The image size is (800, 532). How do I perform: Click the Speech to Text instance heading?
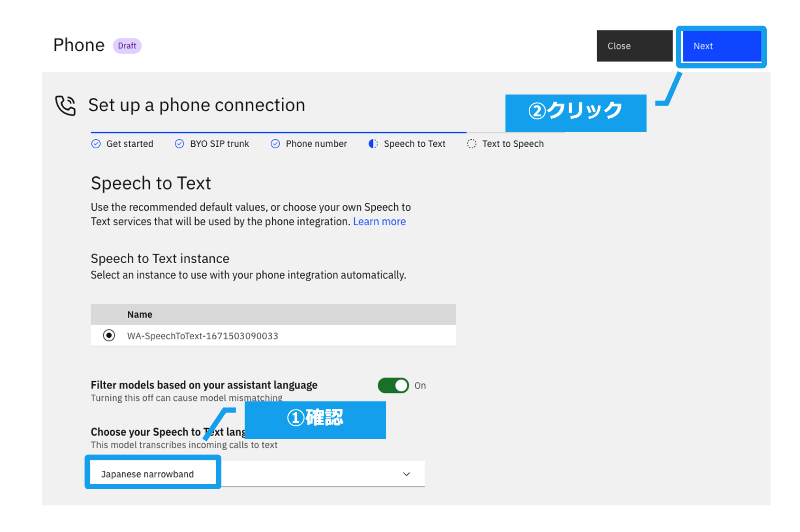[160, 259]
